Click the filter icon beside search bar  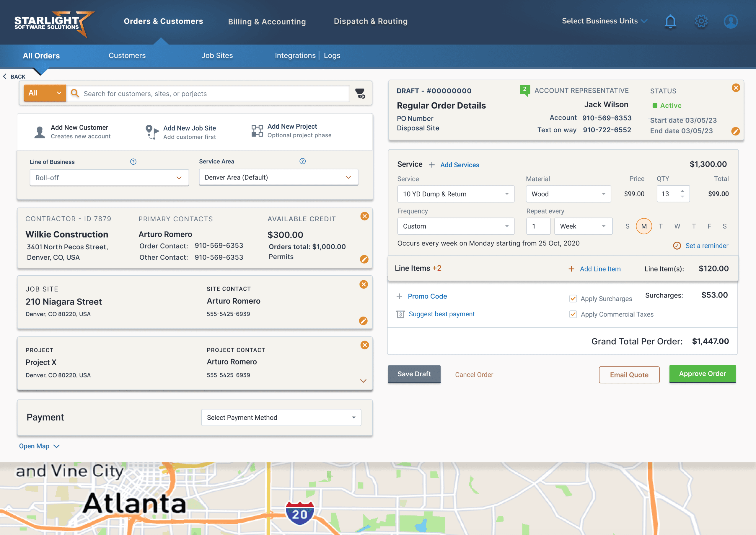[x=360, y=94]
